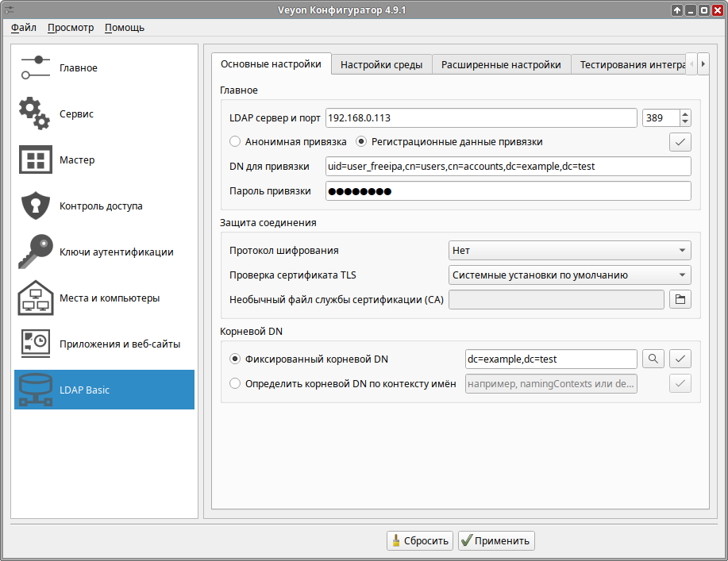Browse for custom CA certificate file

[680, 299]
